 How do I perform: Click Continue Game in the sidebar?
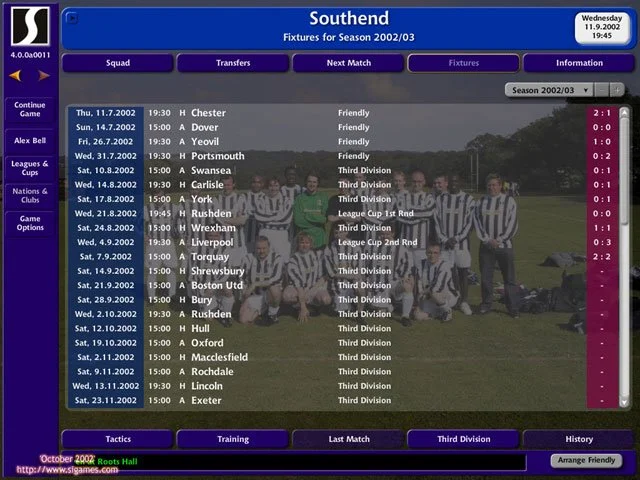pyautogui.click(x=30, y=110)
